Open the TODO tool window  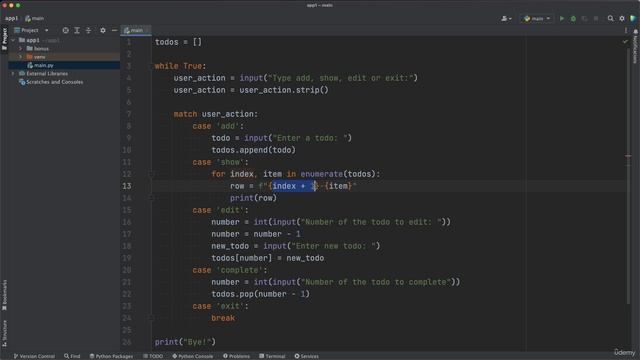[x=153, y=356]
